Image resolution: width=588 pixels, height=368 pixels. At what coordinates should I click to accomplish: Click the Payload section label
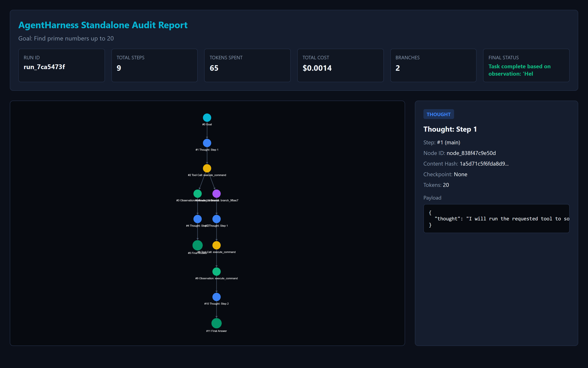(432, 198)
